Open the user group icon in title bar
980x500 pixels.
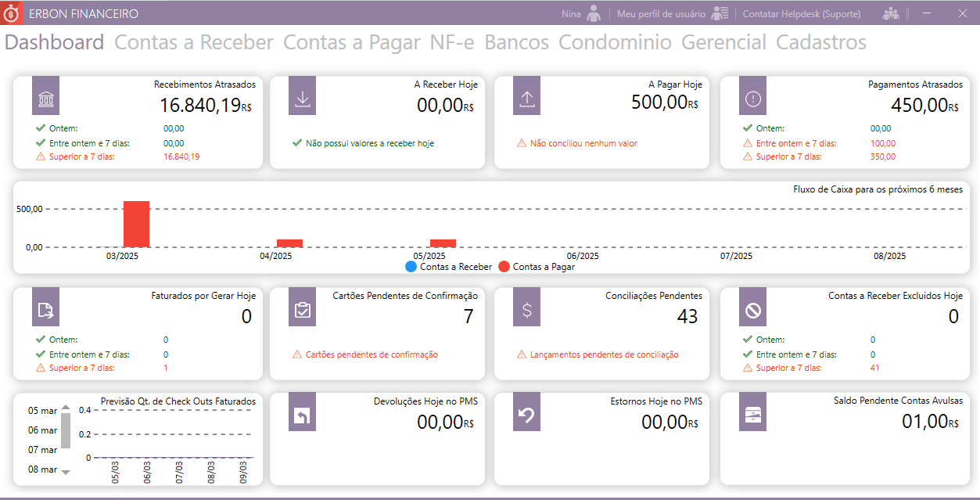coord(890,13)
